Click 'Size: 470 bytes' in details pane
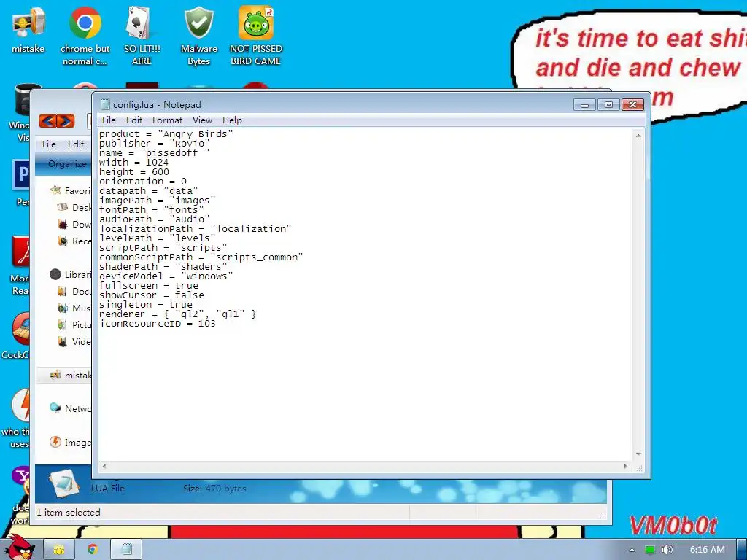The width and height of the screenshot is (747, 560). pos(215,488)
